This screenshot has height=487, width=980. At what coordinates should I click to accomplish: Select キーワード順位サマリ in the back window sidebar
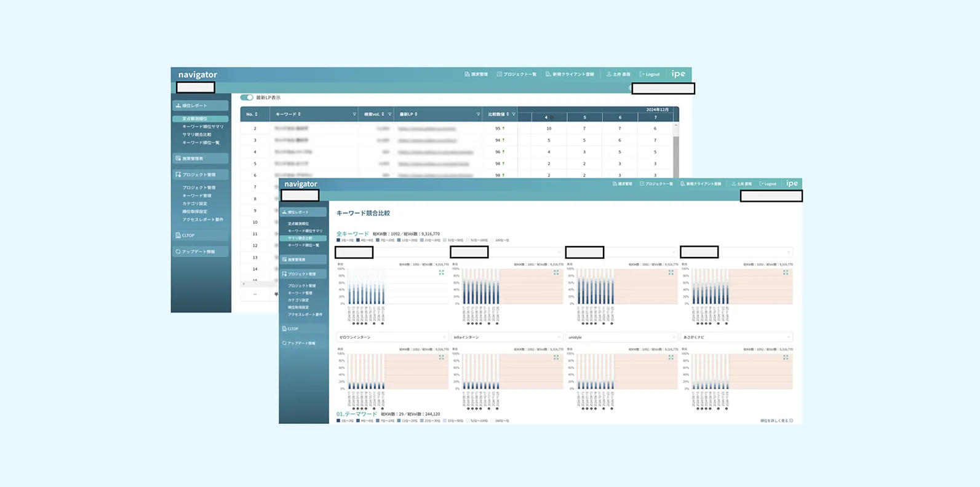pyautogui.click(x=202, y=127)
